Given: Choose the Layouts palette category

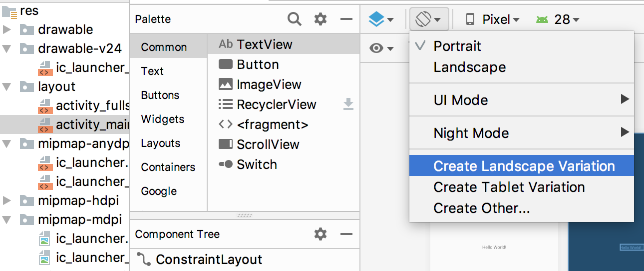Looking at the screenshot, I should pyautogui.click(x=169, y=143).
